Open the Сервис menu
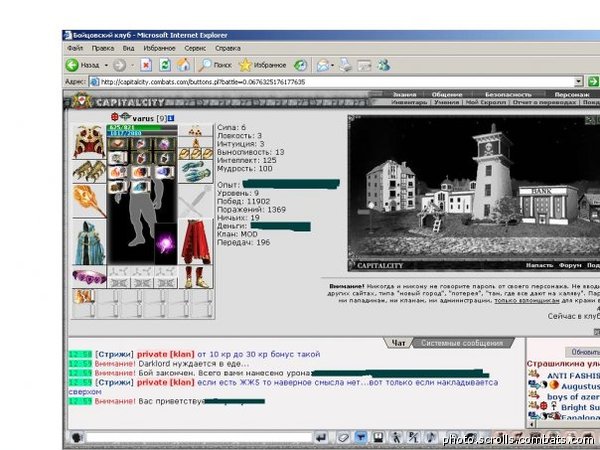This screenshot has width=600, height=450. pos(195,48)
